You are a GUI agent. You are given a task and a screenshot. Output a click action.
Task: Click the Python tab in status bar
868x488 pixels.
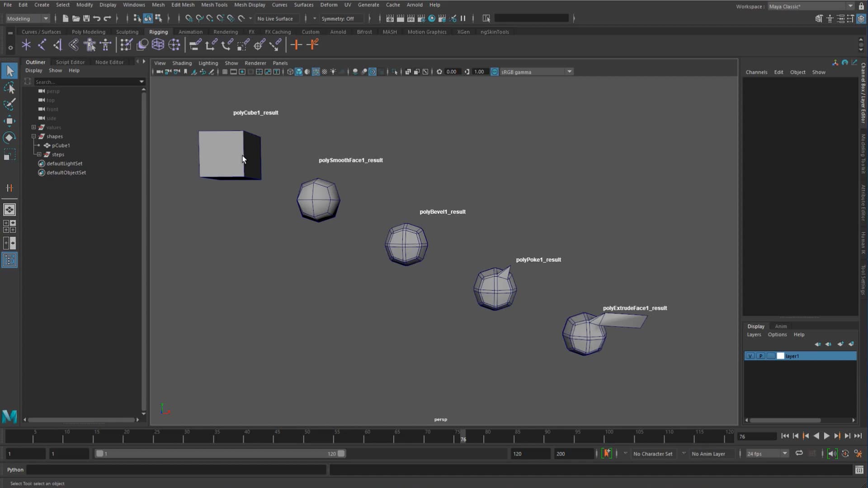15,469
